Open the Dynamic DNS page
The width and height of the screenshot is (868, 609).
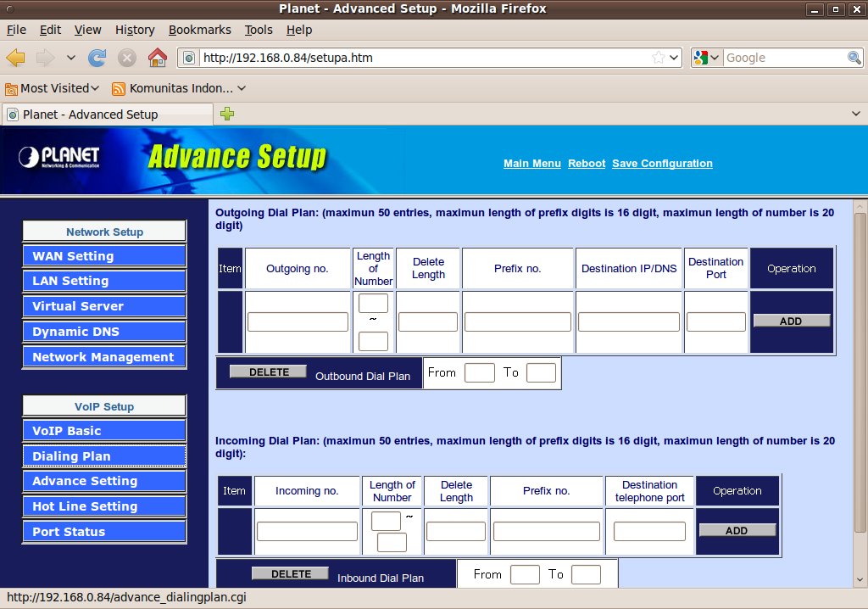click(x=104, y=332)
